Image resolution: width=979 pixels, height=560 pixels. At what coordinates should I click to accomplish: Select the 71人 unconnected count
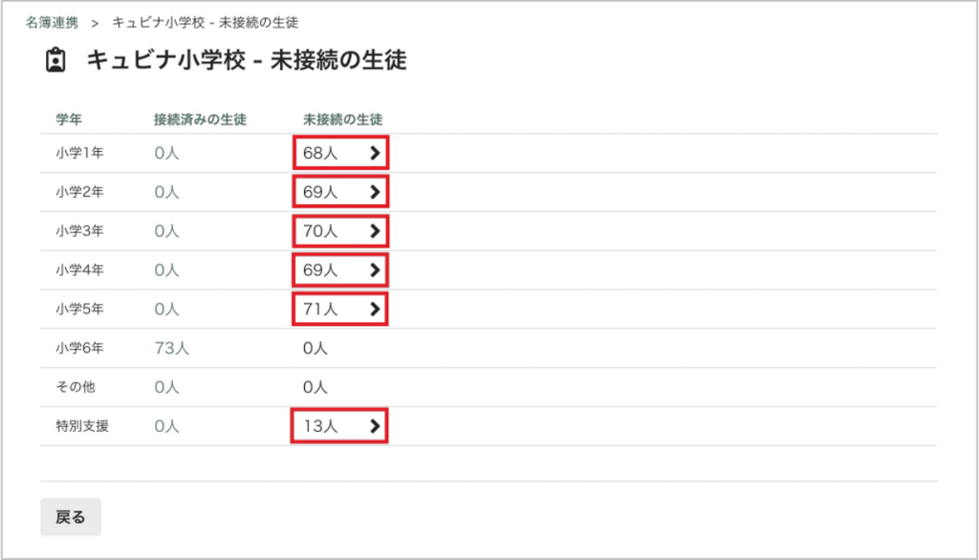(320, 309)
